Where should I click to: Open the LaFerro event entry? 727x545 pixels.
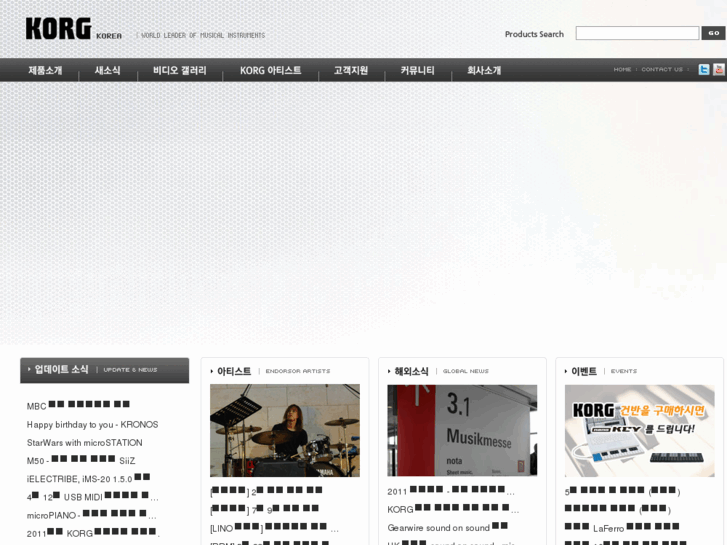622,528
